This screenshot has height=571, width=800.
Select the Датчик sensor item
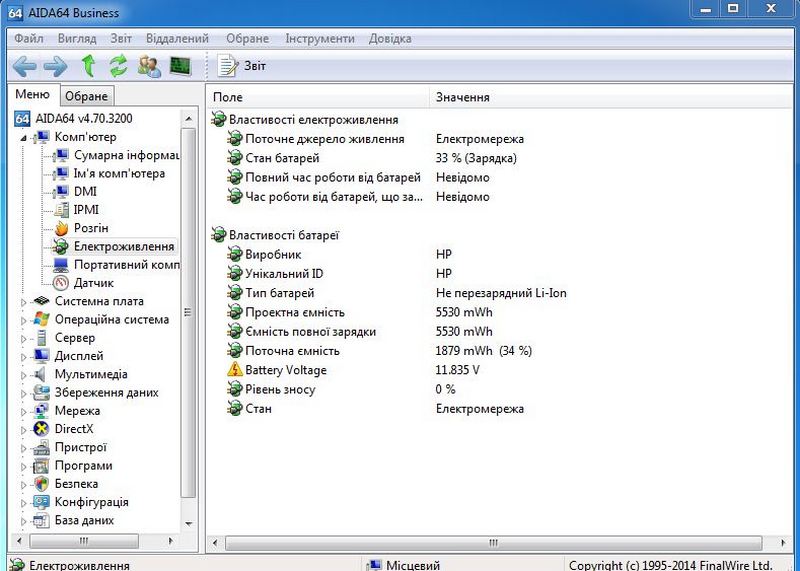(x=92, y=283)
